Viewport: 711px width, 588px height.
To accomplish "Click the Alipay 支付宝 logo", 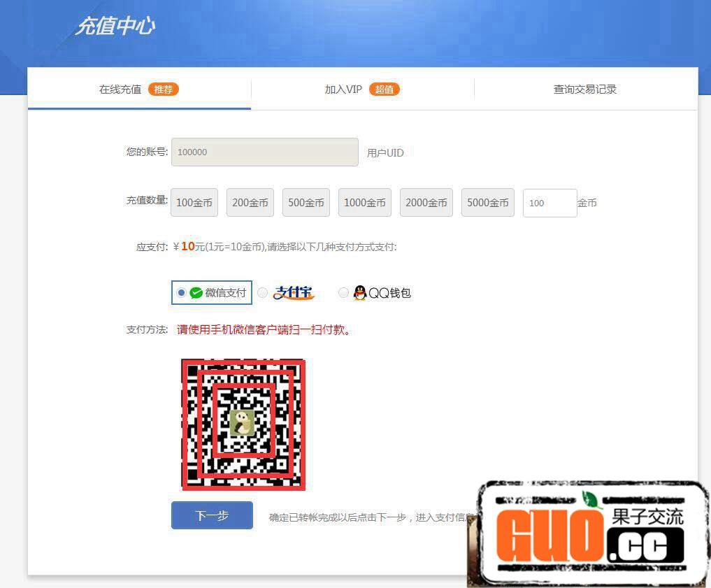I will (x=294, y=293).
